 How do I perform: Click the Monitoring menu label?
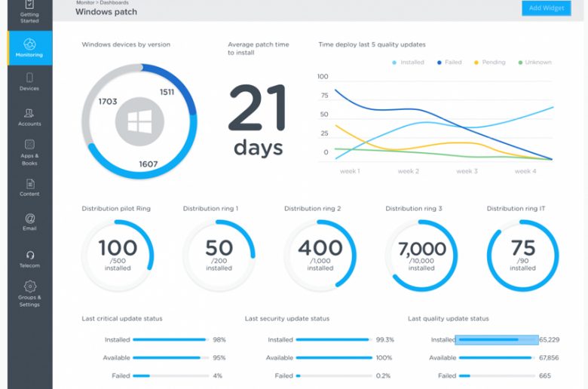point(29,55)
